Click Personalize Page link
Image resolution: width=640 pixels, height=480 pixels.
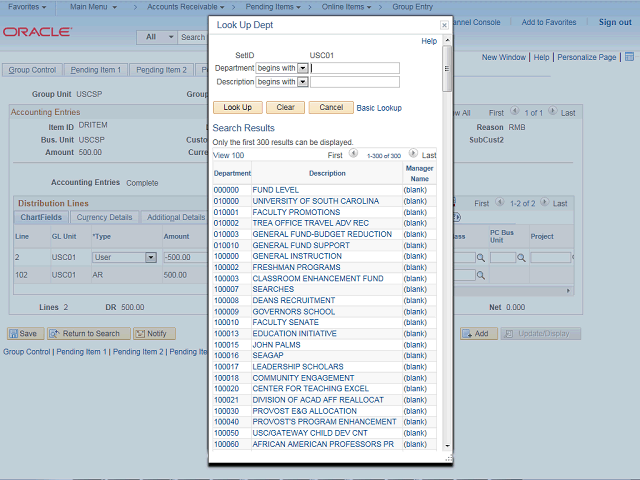pos(587,58)
